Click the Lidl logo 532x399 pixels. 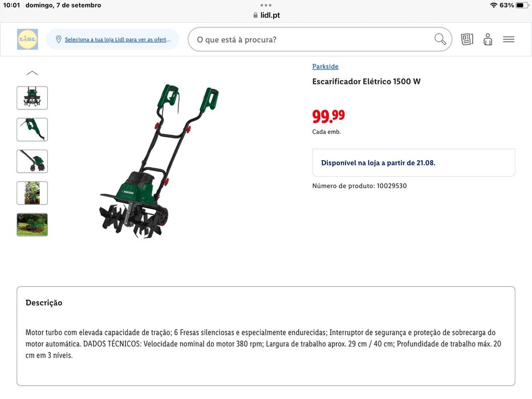(x=27, y=39)
